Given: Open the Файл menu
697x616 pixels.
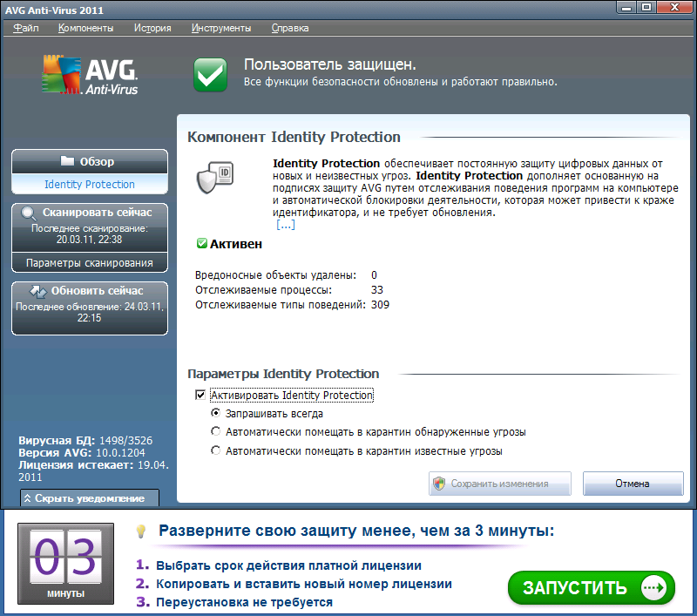Looking at the screenshot, I should click(x=26, y=28).
